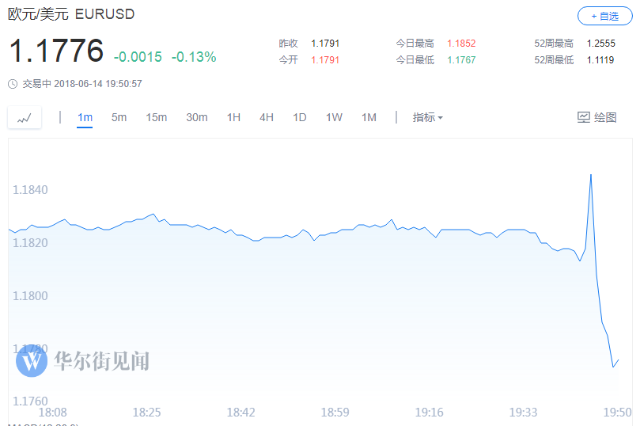
Task: Open the 绘图 drawing tools
Action: coord(597,118)
